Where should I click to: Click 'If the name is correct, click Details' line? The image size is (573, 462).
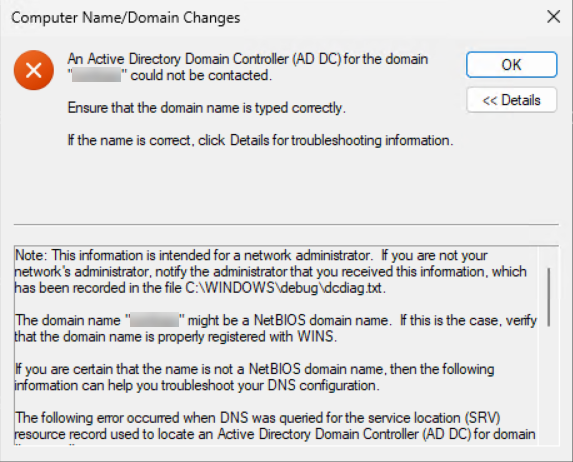260,140
